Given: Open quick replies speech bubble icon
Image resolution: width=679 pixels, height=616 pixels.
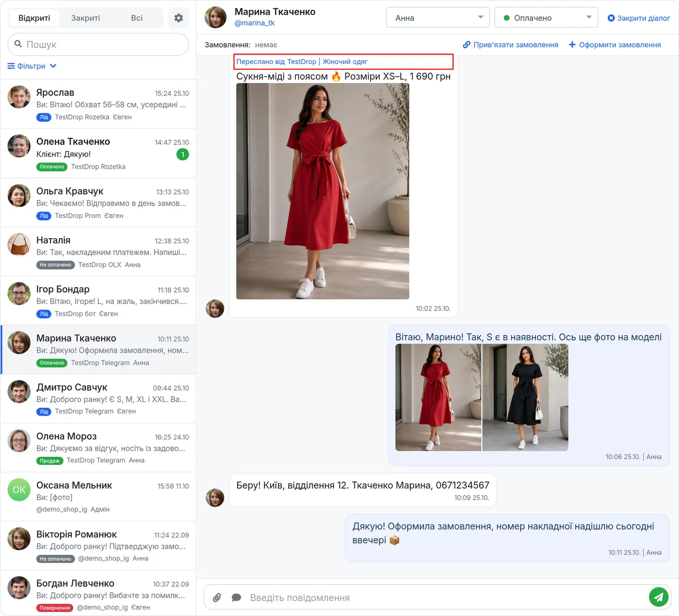Looking at the screenshot, I should coord(236,598).
